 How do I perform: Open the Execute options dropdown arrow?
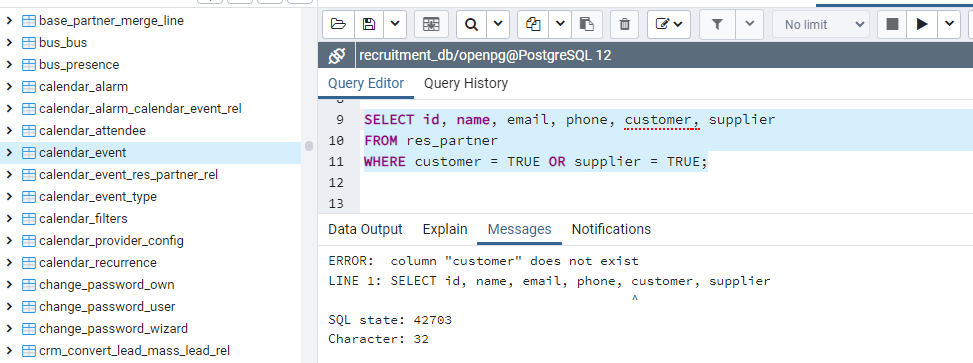click(x=949, y=24)
